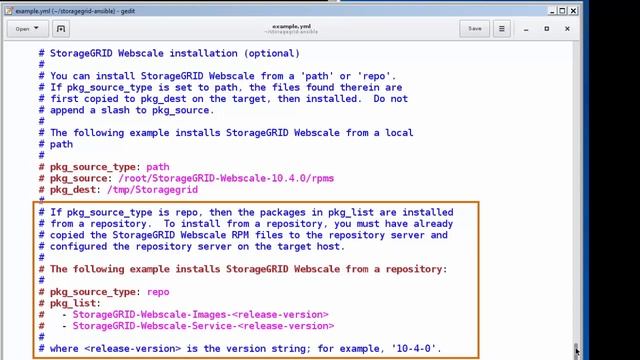Click the line 'append a slash to pkg_source.'

tap(127, 110)
